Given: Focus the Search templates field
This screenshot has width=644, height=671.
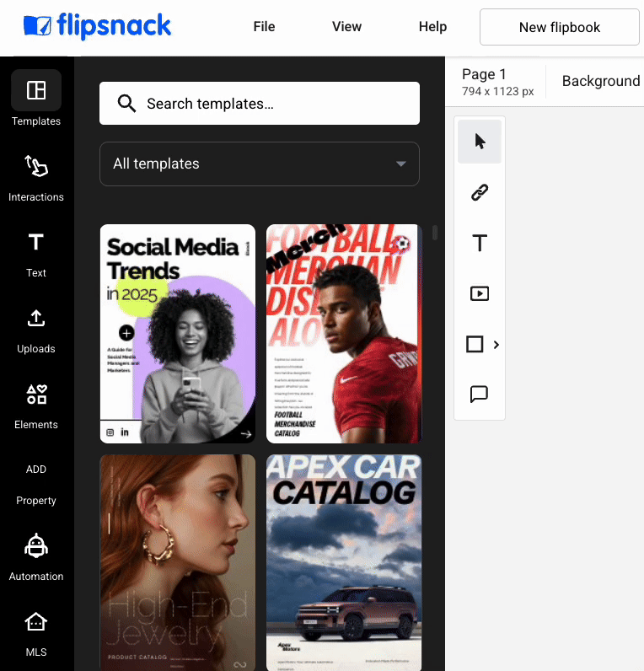Looking at the screenshot, I should (260, 103).
